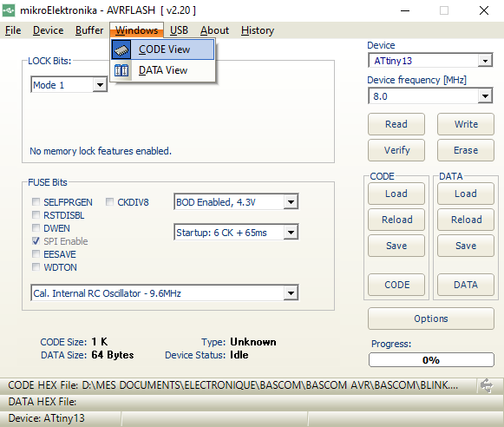The image size is (504, 427).
Task: Click the Write button
Action: click(466, 124)
